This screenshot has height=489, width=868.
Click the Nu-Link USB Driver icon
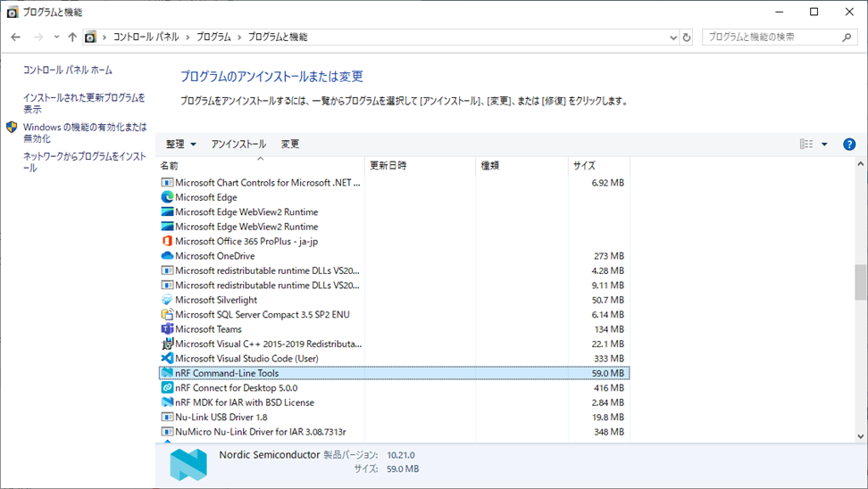pyautogui.click(x=167, y=417)
